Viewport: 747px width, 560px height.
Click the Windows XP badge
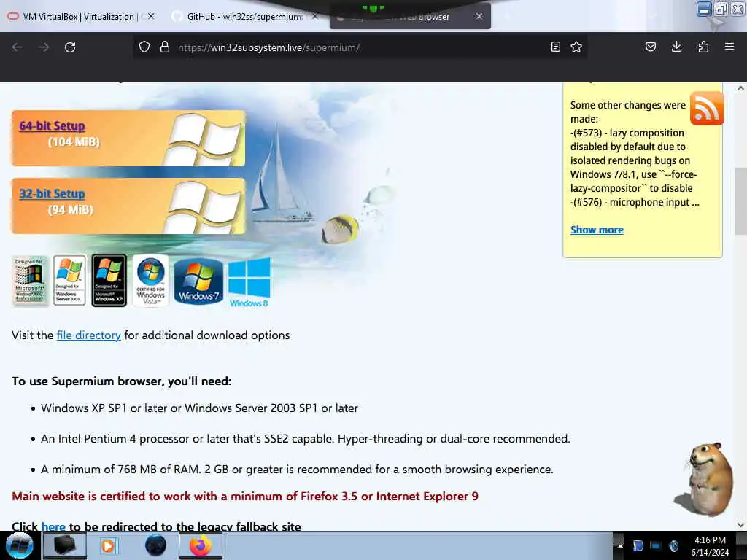click(x=109, y=280)
